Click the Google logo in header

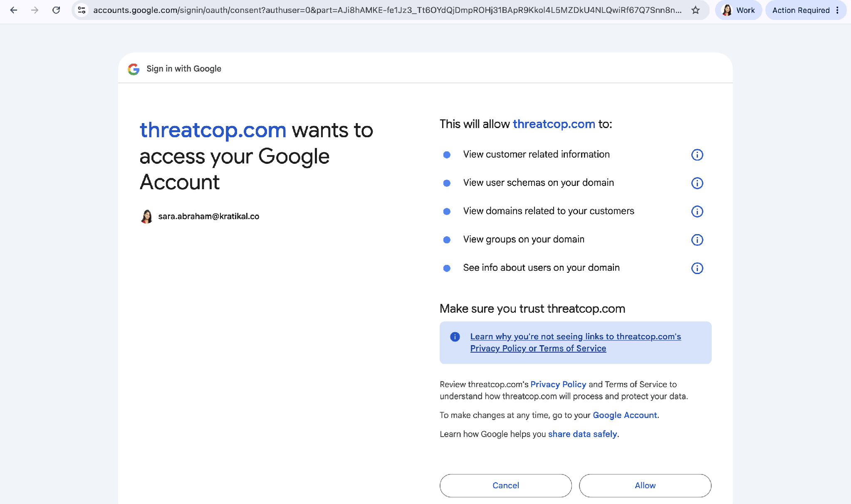(134, 69)
